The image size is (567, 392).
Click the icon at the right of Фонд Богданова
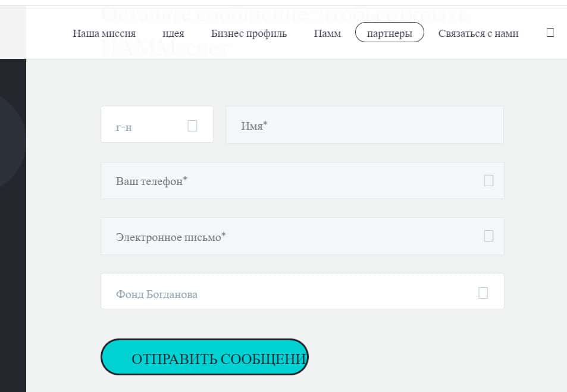pyautogui.click(x=483, y=293)
